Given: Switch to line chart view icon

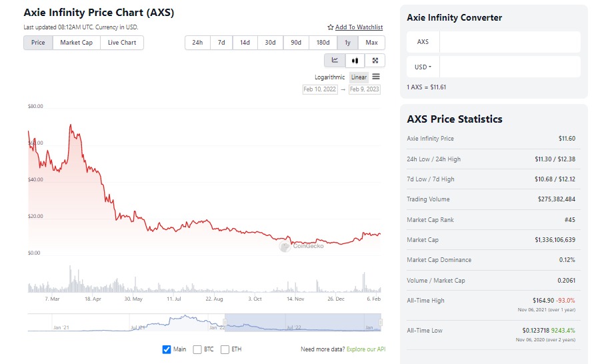Looking at the screenshot, I should tap(335, 60).
